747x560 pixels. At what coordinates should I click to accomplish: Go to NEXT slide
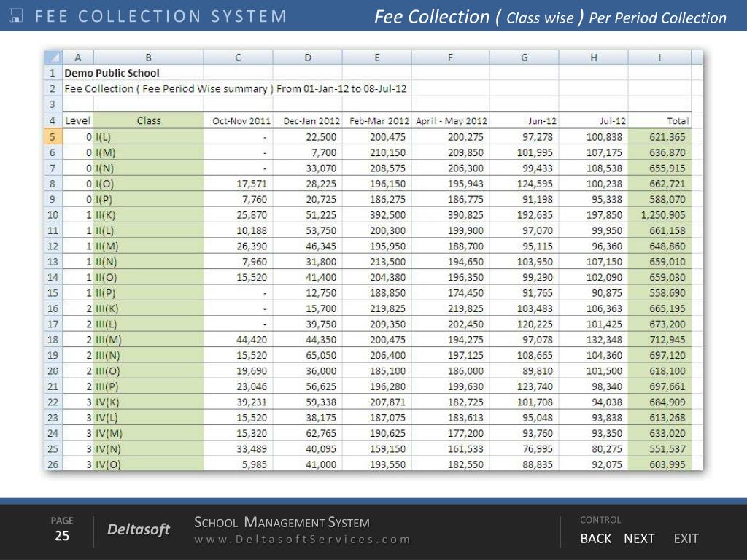pyautogui.click(x=639, y=539)
